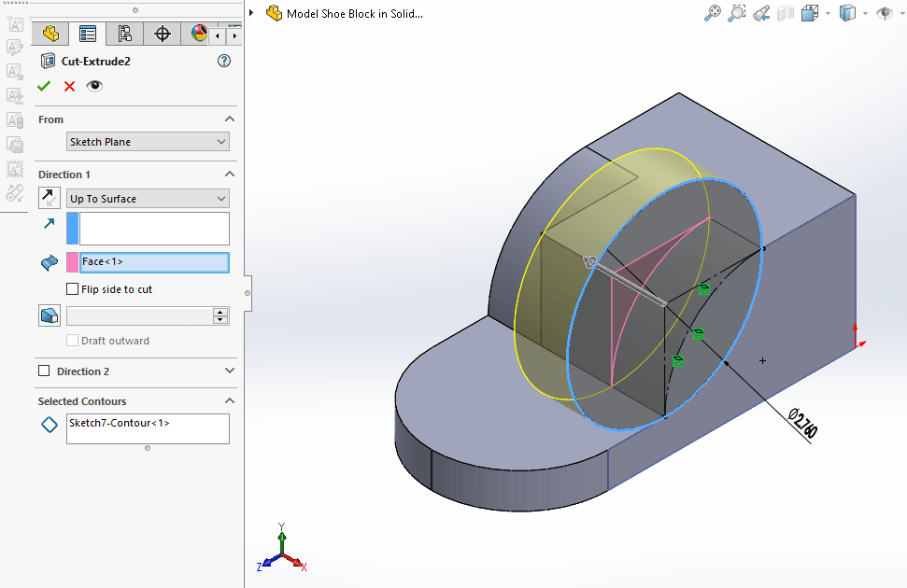Open Cut-Extrude2 help question mark
The image size is (907, 588).
click(x=223, y=61)
